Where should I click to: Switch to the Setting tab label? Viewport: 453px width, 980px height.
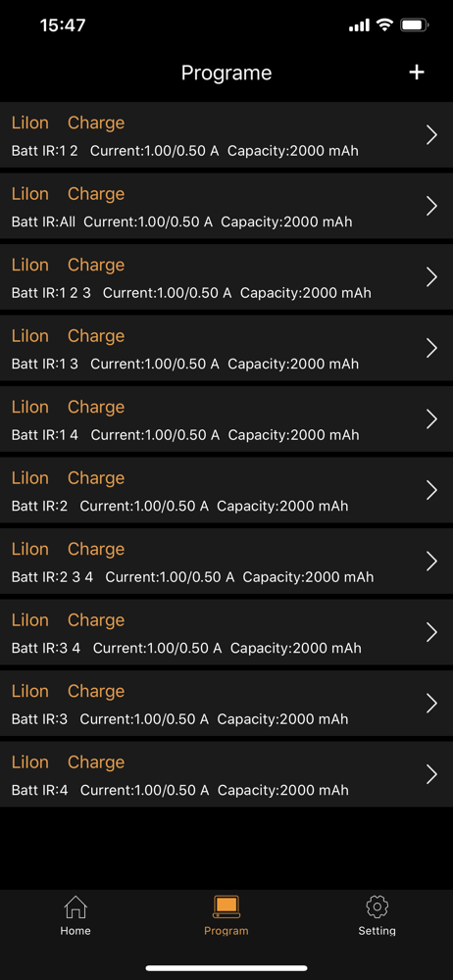[x=377, y=931]
